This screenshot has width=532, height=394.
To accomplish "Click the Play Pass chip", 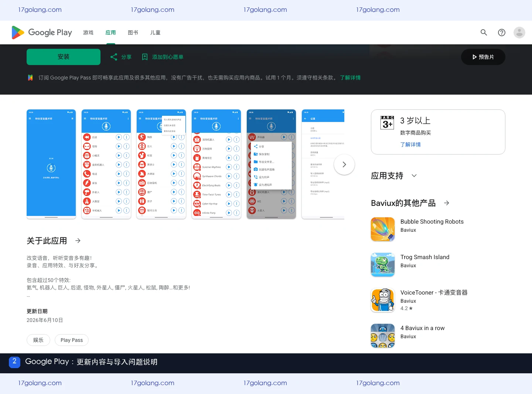I will [72, 340].
